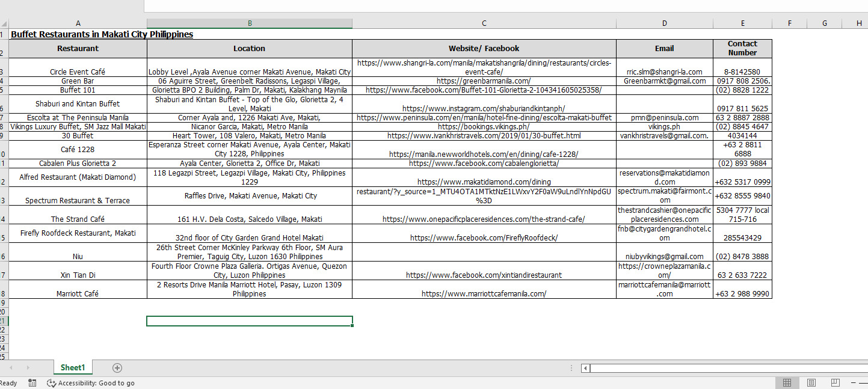Image resolution: width=868 pixels, height=389 pixels.
Task: Select column C header
Action: click(484, 23)
